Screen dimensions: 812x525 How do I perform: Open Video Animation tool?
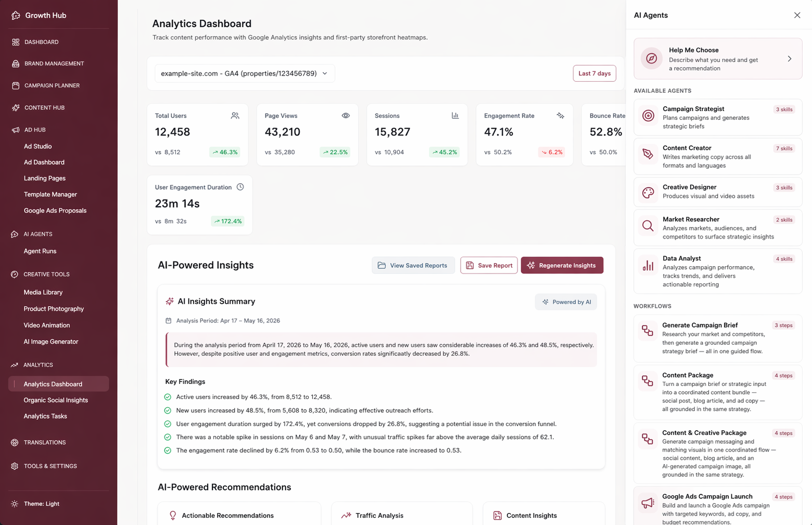(x=47, y=325)
